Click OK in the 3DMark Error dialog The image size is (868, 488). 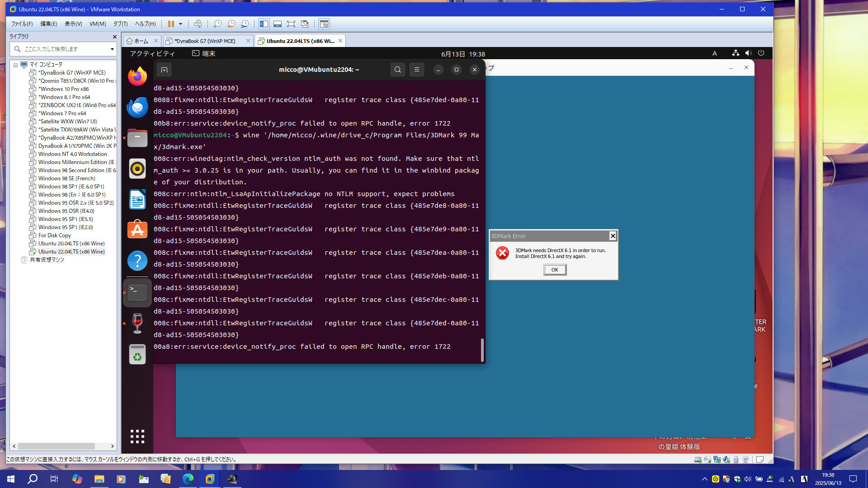[x=555, y=270]
